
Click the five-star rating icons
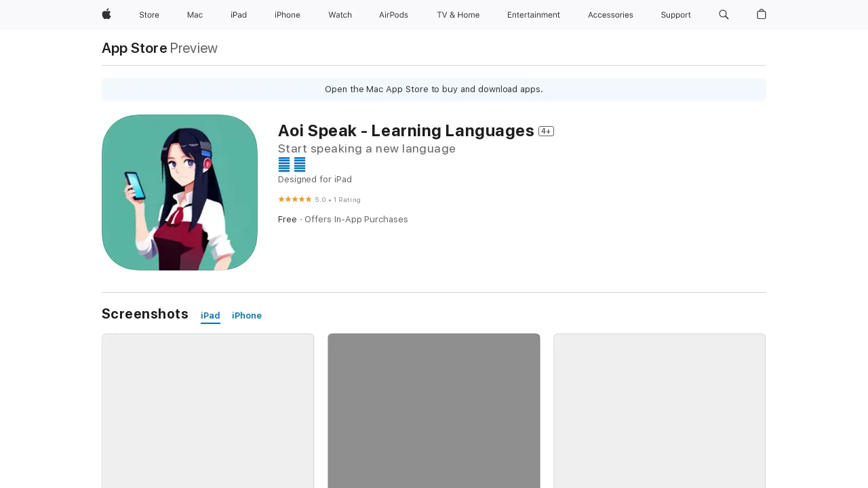pyautogui.click(x=295, y=199)
